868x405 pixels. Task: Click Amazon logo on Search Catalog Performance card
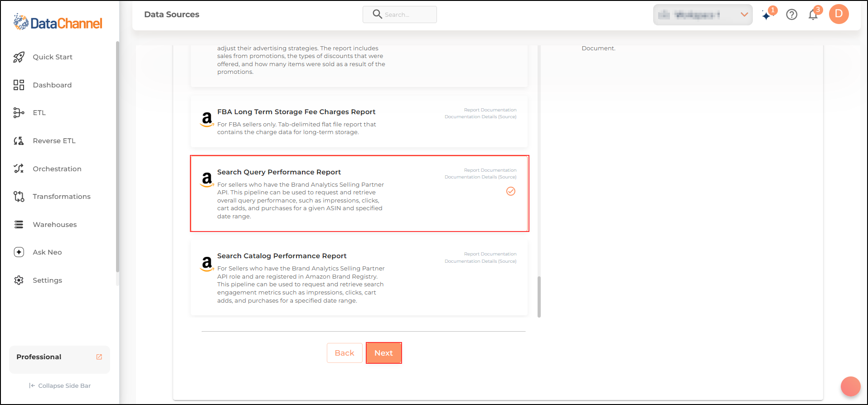[207, 264]
